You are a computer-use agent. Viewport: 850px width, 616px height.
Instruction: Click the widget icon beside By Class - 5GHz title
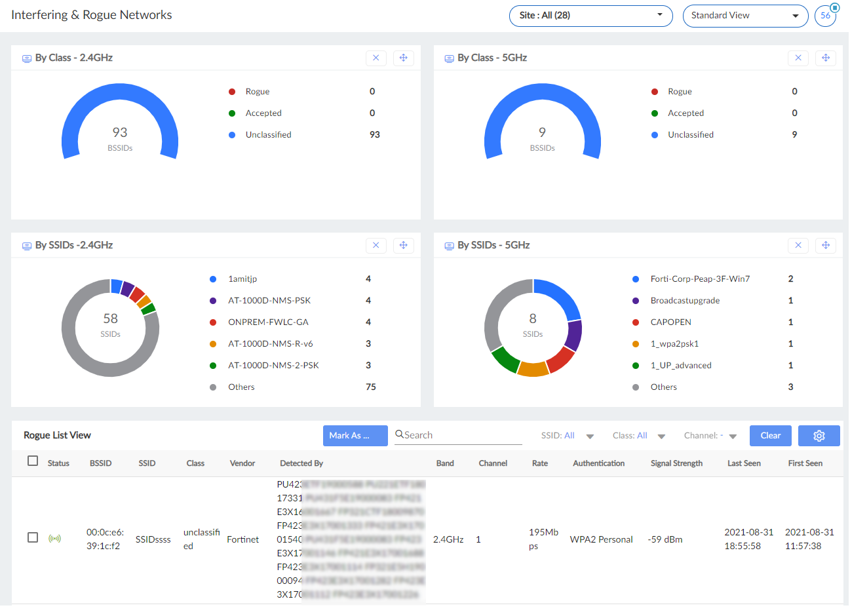pyautogui.click(x=449, y=57)
